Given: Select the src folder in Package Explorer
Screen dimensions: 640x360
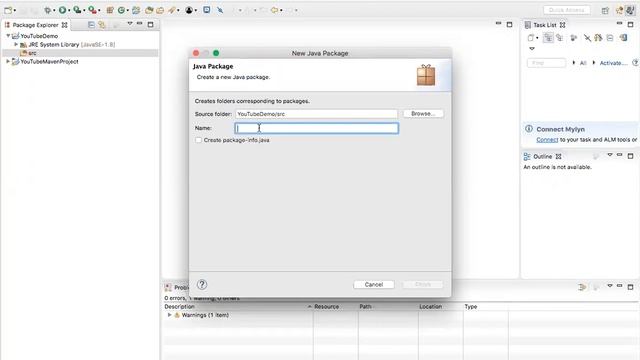Looking at the screenshot, I should click(x=32, y=53).
